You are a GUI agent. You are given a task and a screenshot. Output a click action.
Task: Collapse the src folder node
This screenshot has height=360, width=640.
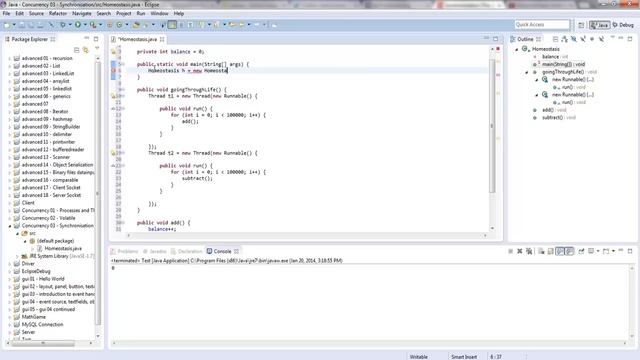tap(18, 233)
